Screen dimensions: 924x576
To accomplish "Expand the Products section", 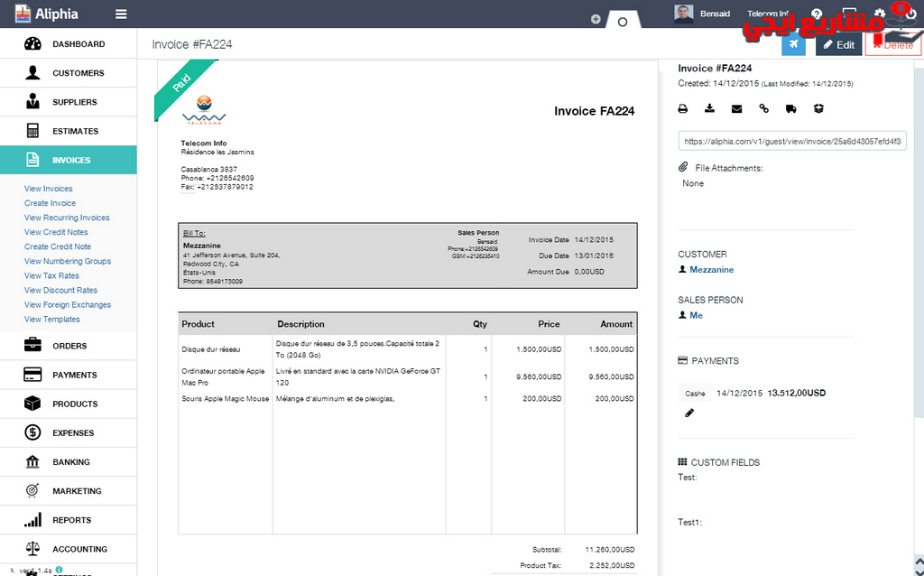I will pyautogui.click(x=69, y=404).
